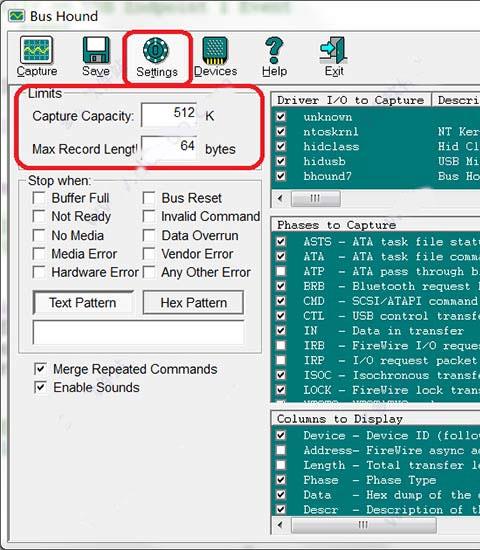Screen dimensions: 480x550
Task: Uncheck the BRB Bluetooth request phase
Action: click(281, 286)
